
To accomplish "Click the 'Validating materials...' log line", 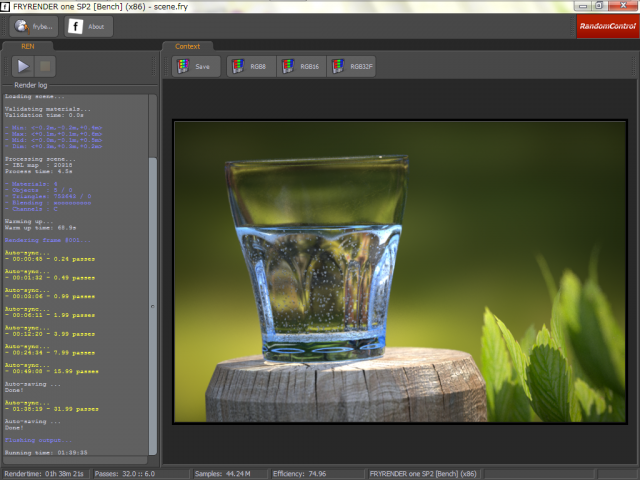I will tap(48, 109).
